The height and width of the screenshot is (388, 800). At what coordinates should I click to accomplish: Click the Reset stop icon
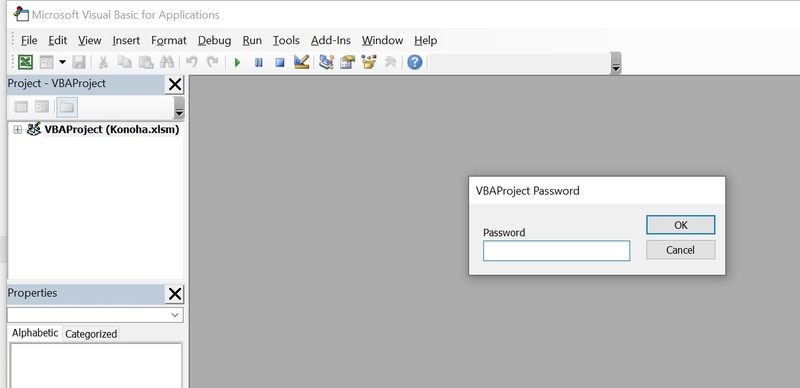(280, 63)
